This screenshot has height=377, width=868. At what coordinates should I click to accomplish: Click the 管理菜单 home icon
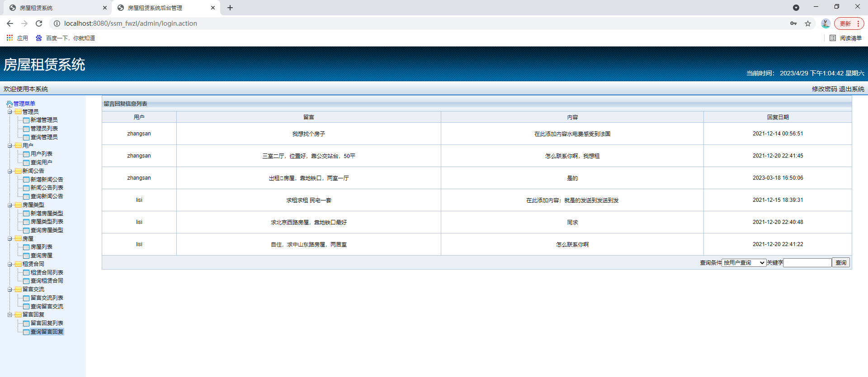(x=9, y=104)
